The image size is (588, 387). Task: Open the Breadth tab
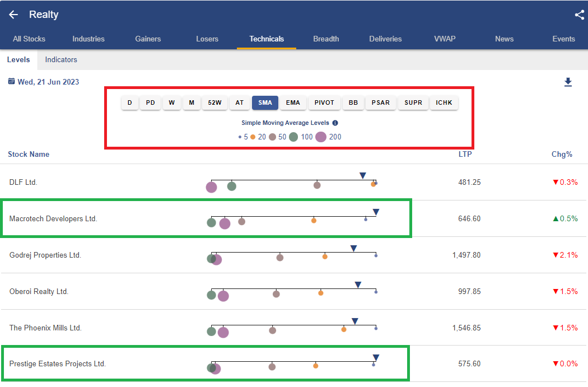tap(326, 39)
